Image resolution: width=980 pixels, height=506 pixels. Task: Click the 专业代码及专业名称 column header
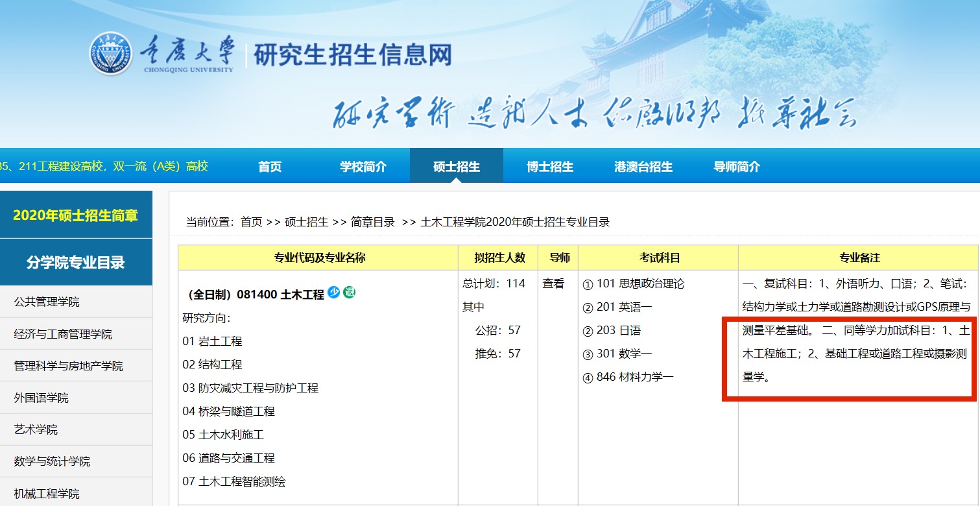tap(319, 258)
